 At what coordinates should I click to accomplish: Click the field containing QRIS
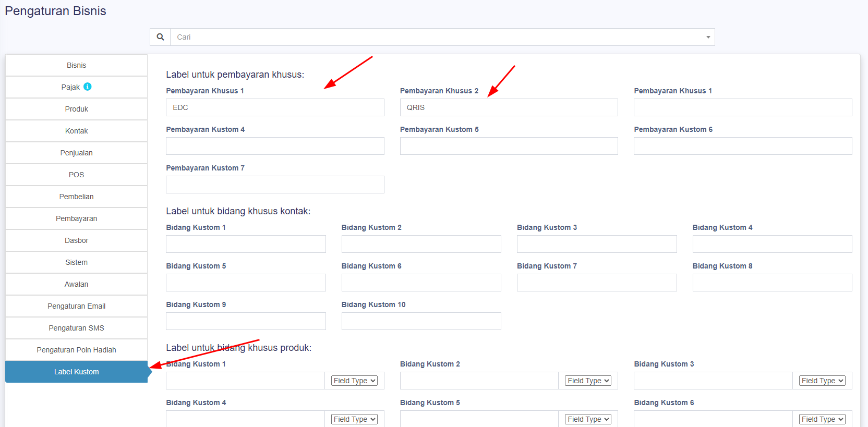click(509, 107)
